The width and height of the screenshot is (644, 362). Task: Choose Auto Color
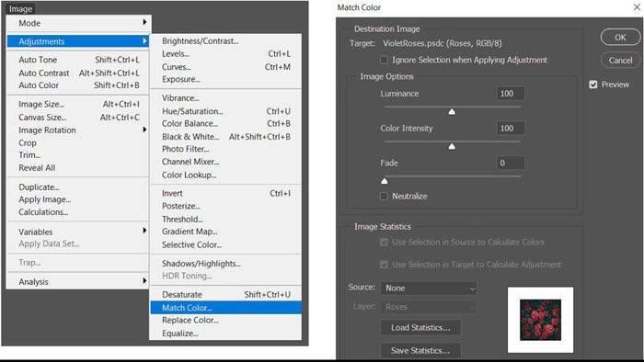point(78,85)
